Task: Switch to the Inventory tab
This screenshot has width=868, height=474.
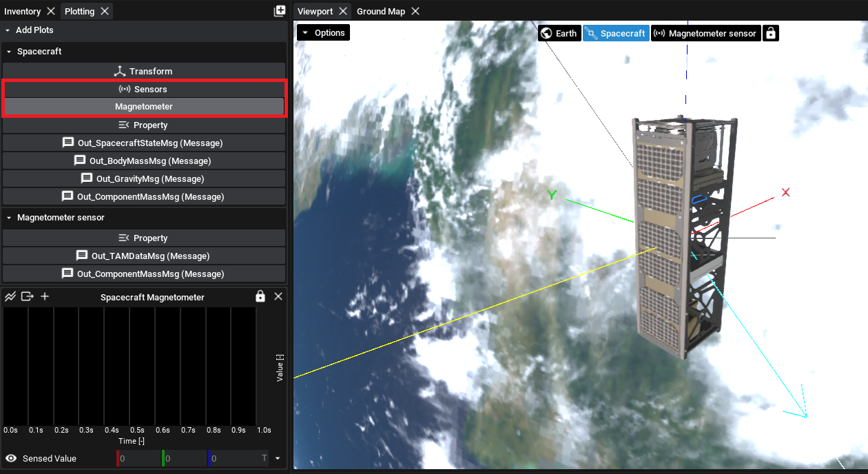Action: [x=23, y=11]
